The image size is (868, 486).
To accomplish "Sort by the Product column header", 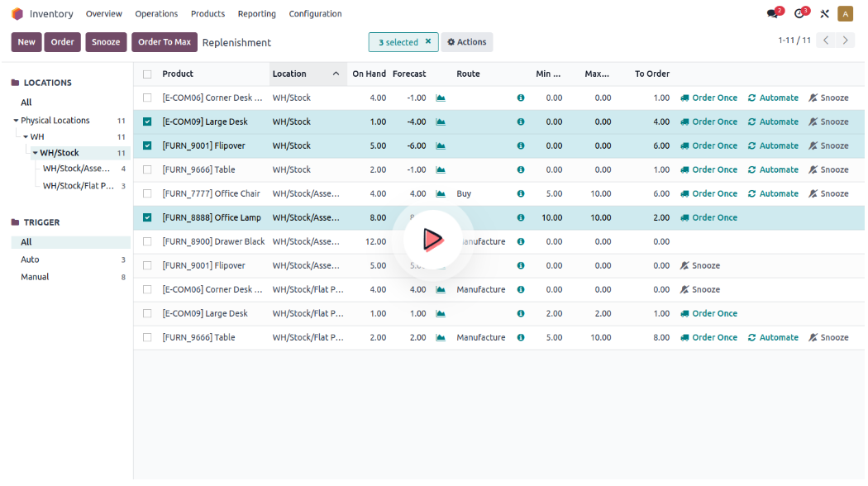I will pos(178,74).
